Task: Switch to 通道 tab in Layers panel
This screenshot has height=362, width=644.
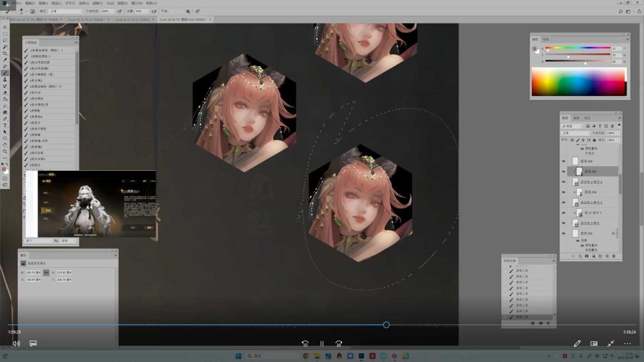Action: pyautogui.click(x=576, y=118)
